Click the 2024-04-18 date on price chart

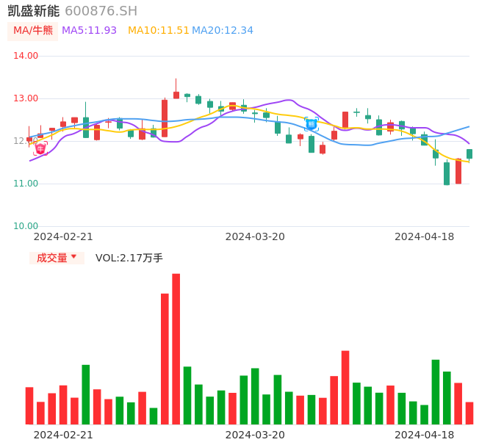pyautogui.click(x=425, y=236)
